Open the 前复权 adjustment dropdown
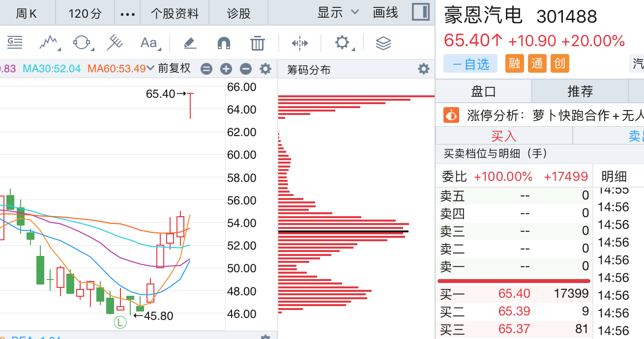 point(174,69)
